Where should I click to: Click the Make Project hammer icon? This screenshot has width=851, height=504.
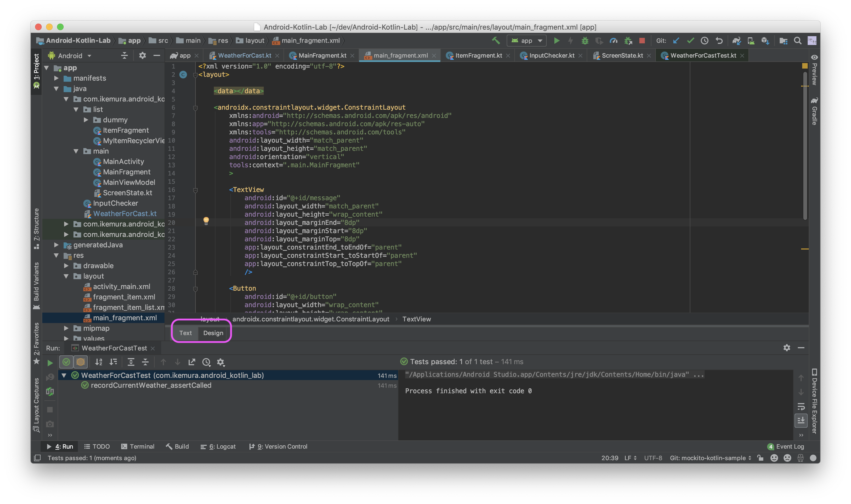tap(496, 41)
